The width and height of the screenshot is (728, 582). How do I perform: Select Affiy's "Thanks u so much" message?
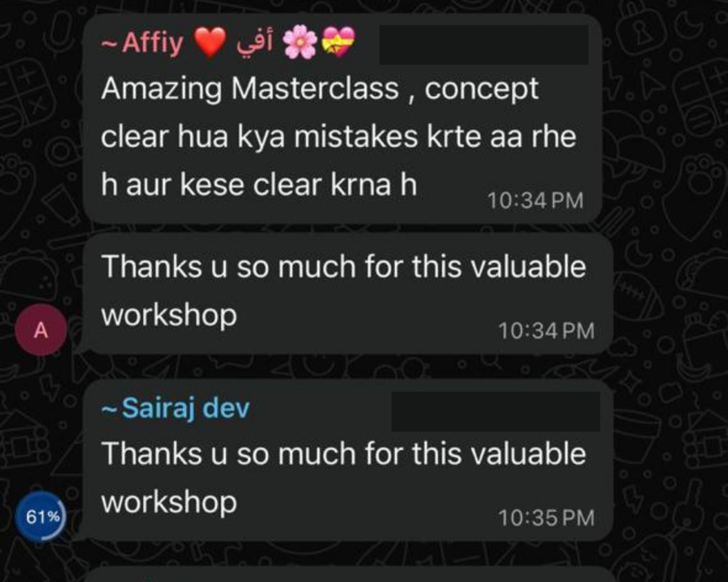tap(343, 291)
